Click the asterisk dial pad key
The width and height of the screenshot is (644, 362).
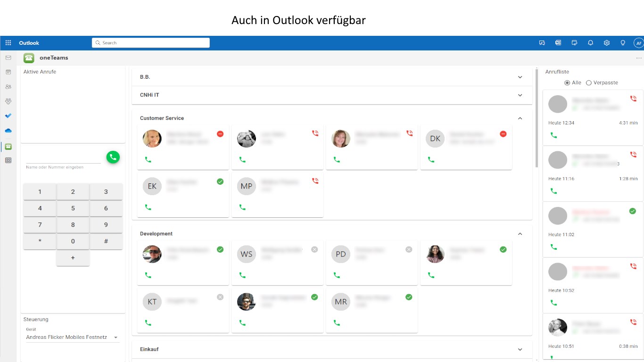40,241
